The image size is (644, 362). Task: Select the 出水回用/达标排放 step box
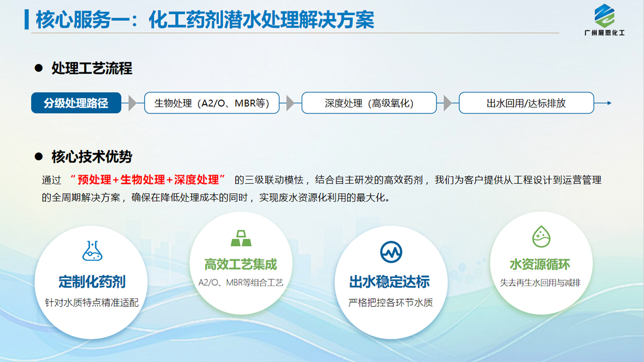(526, 103)
